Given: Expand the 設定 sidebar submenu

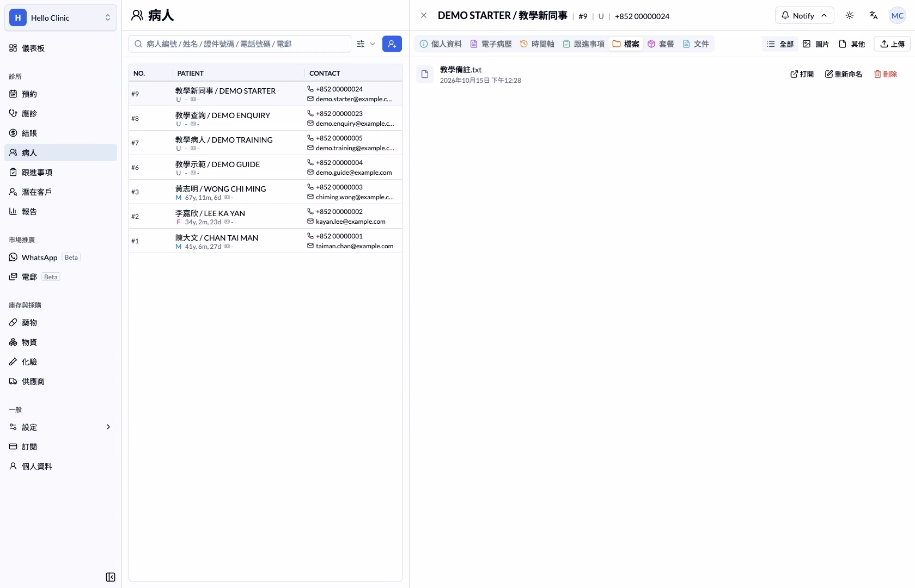Looking at the screenshot, I should tap(60, 427).
